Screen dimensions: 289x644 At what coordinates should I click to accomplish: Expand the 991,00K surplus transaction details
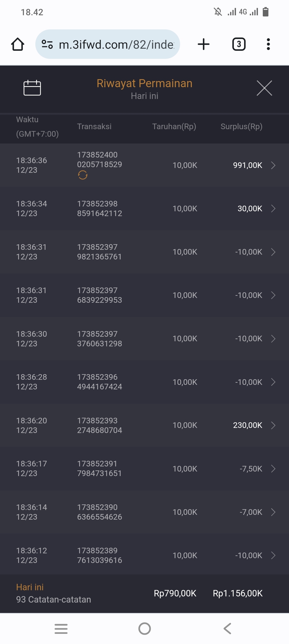coord(273,165)
